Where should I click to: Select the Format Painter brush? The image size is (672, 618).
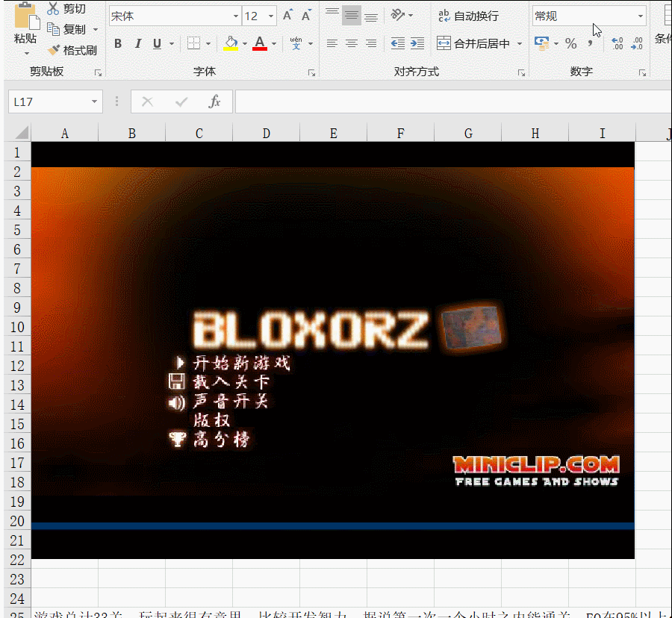coord(54,50)
